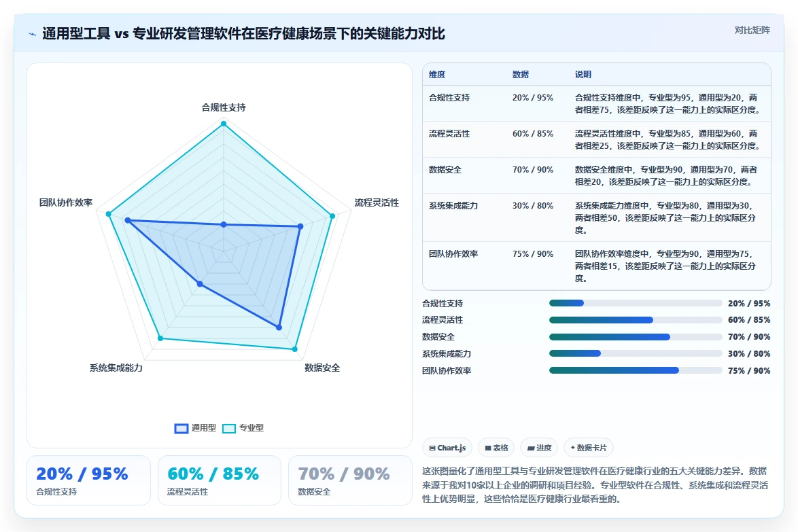Select the 流程灵活性 cell in the table
The image size is (798, 532).
449,134
